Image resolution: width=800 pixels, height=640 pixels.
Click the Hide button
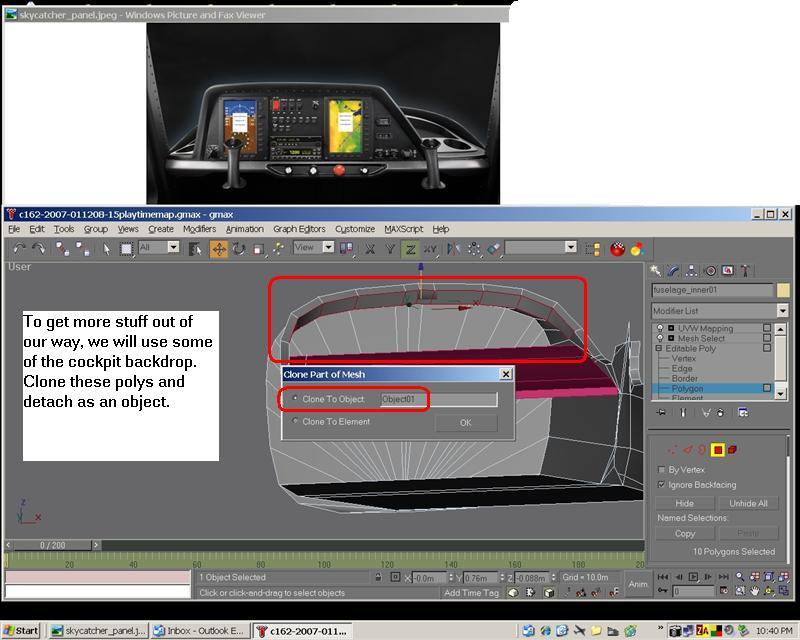[x=685, y=503]
